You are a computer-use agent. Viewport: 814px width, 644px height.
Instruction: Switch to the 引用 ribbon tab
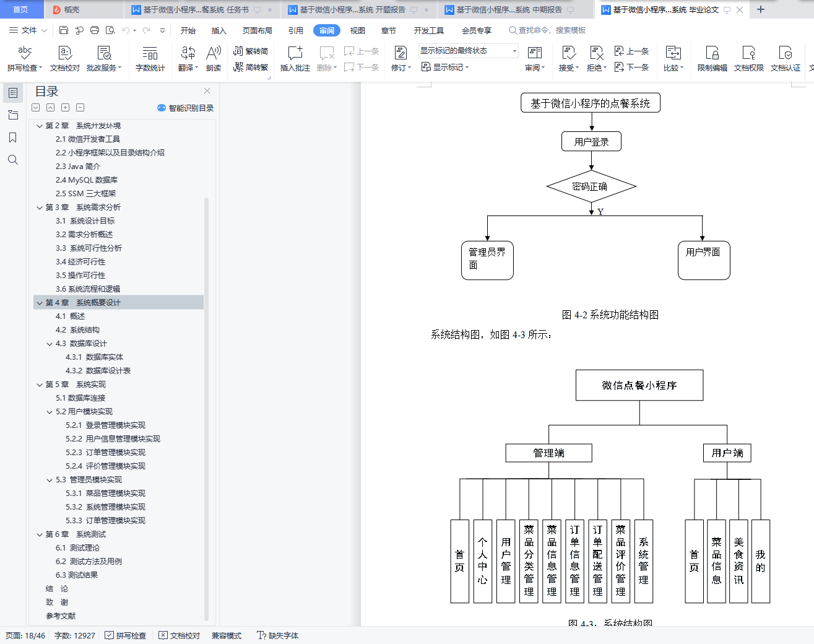(296, 30)
